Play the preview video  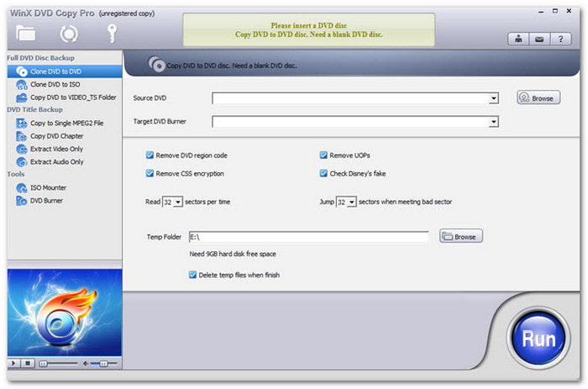coord(13,363)
